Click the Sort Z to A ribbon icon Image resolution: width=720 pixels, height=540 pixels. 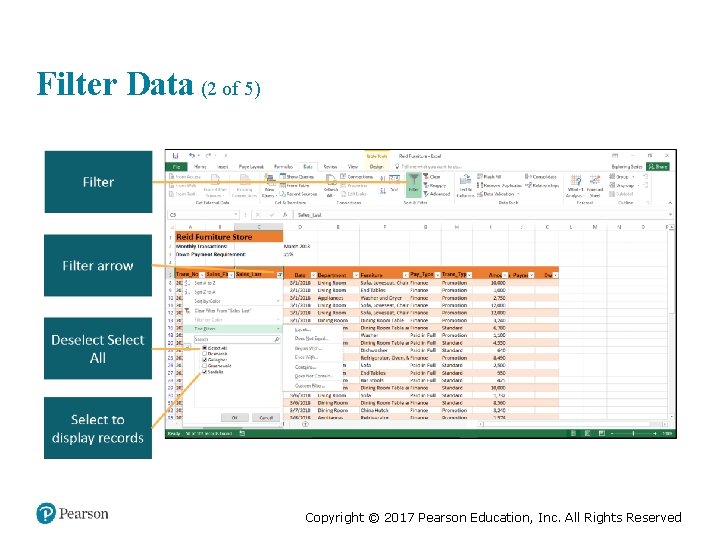tap(382, 190)
